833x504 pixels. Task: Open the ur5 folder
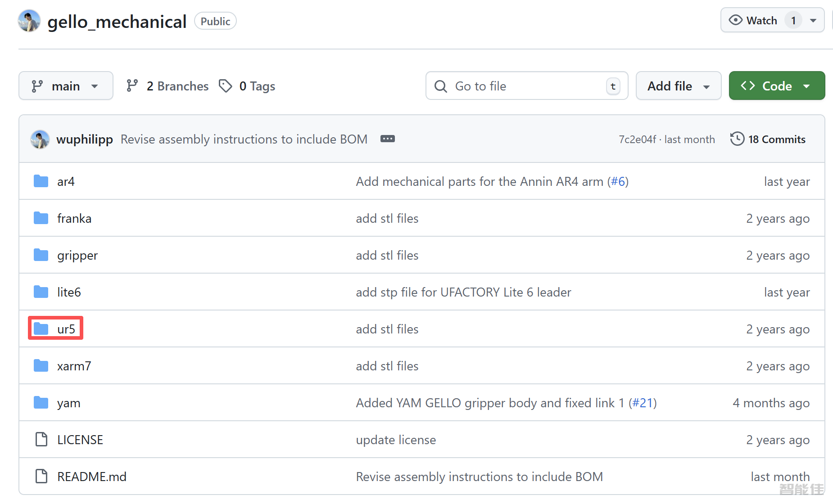pos(66,329)
